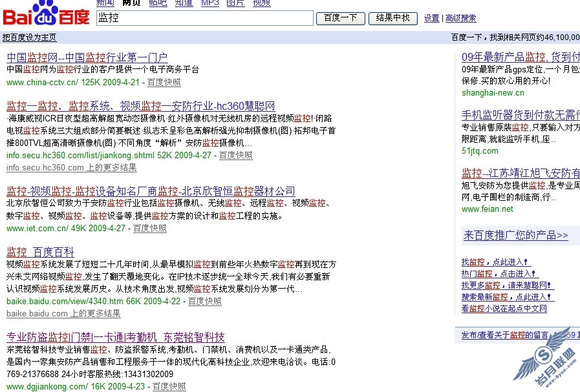Switch to the 图片 tab
Image resolution: width=580 pixels, height=392 pixels.
[235, 3]
